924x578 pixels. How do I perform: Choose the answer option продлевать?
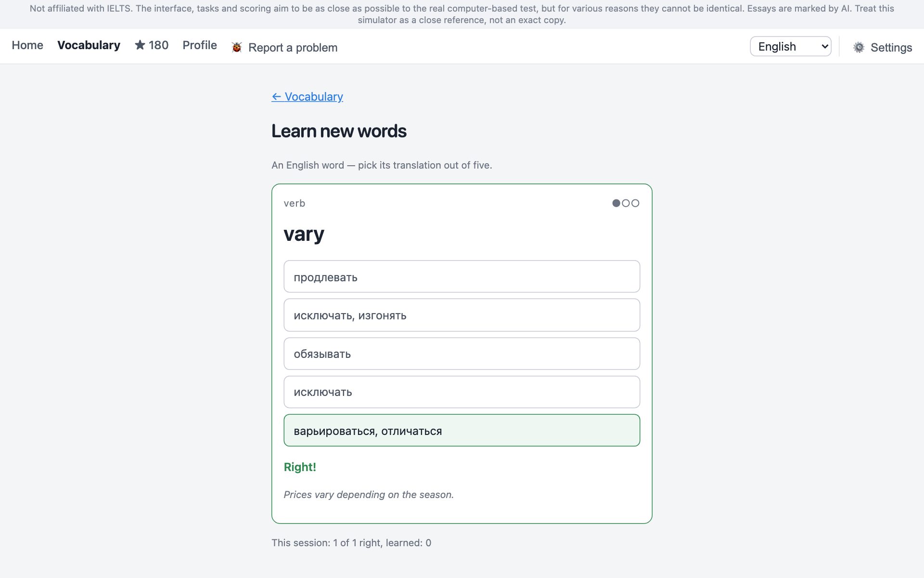(462, 276)
